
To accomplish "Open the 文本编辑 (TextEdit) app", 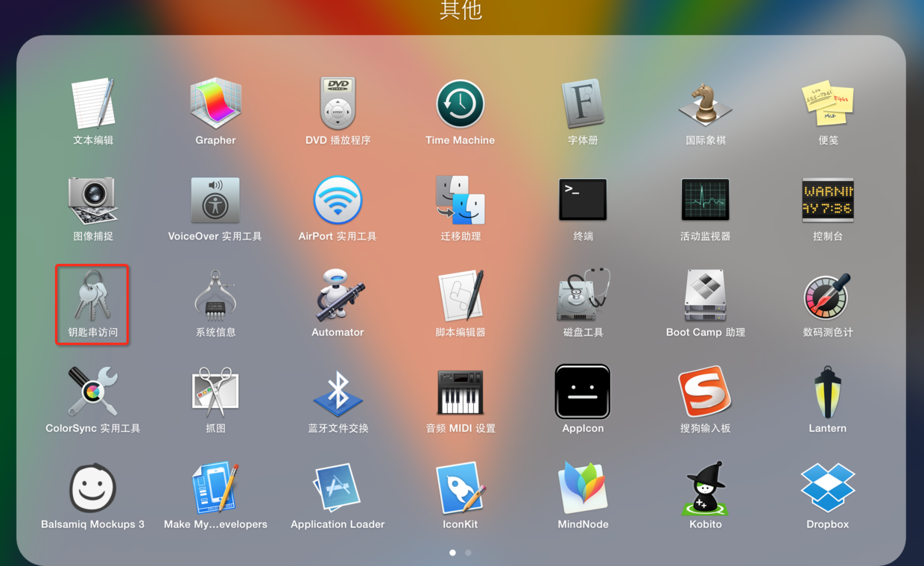I will pyautogui.click(x=93, y=104).
